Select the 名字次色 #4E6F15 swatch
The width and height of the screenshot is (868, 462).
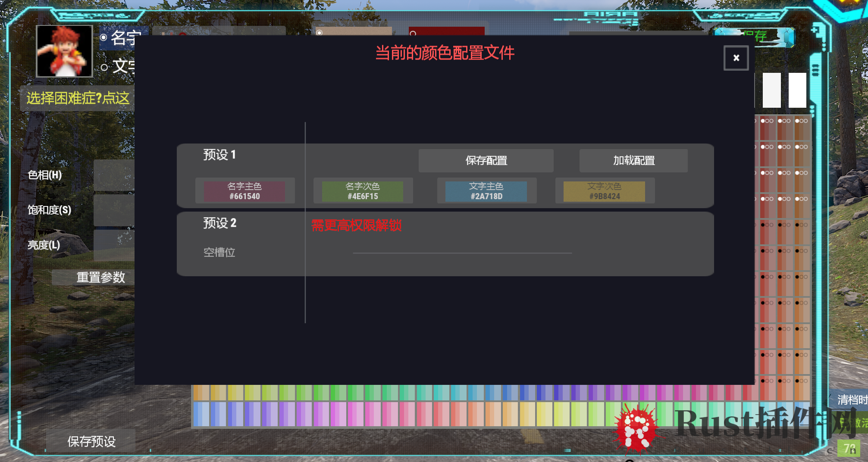pos(363,191)
